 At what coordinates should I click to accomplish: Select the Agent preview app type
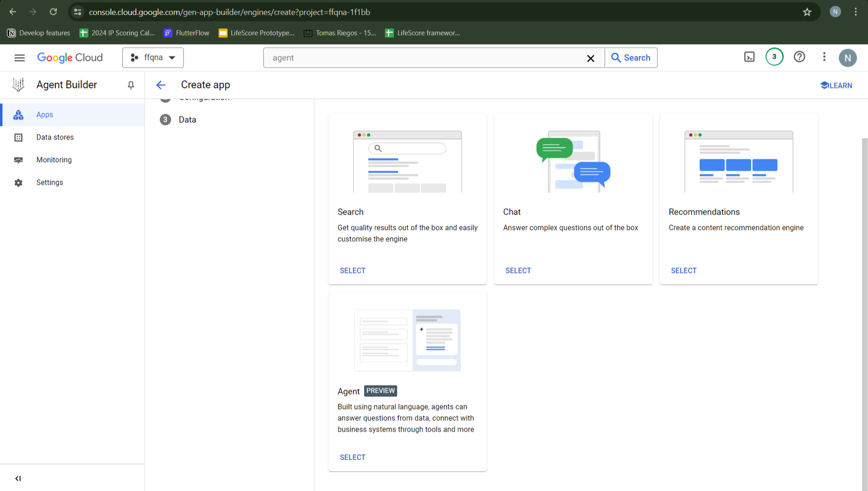tap(352, 457)
